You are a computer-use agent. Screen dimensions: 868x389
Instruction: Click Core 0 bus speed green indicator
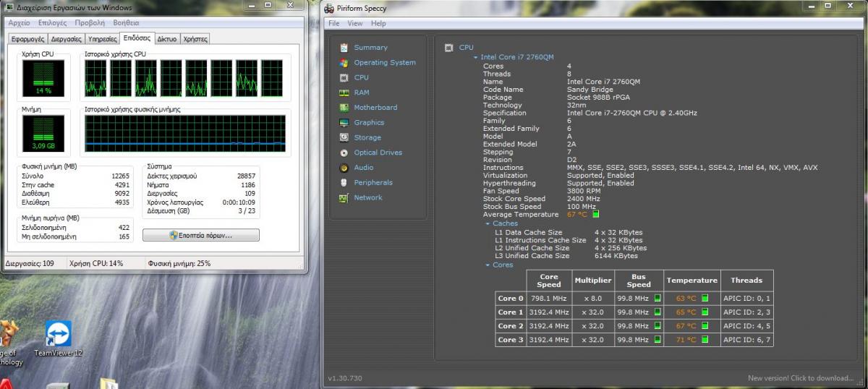[658, 298]
